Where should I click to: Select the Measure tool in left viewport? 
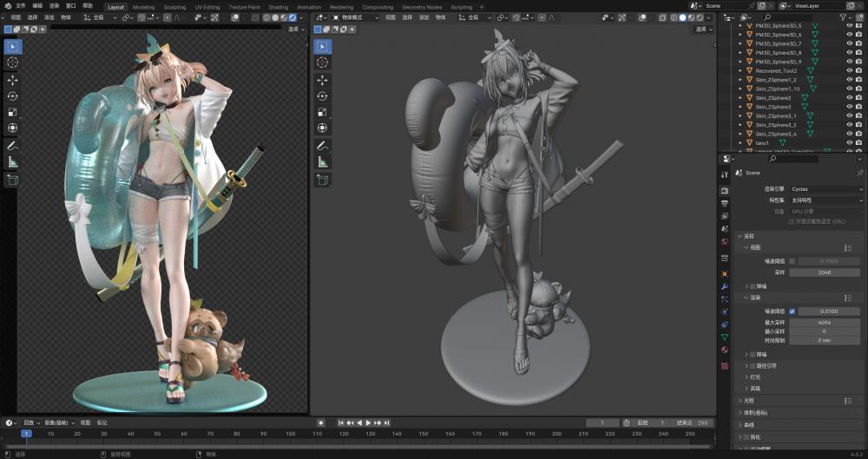pyautogui.click(x=12, y=162)
